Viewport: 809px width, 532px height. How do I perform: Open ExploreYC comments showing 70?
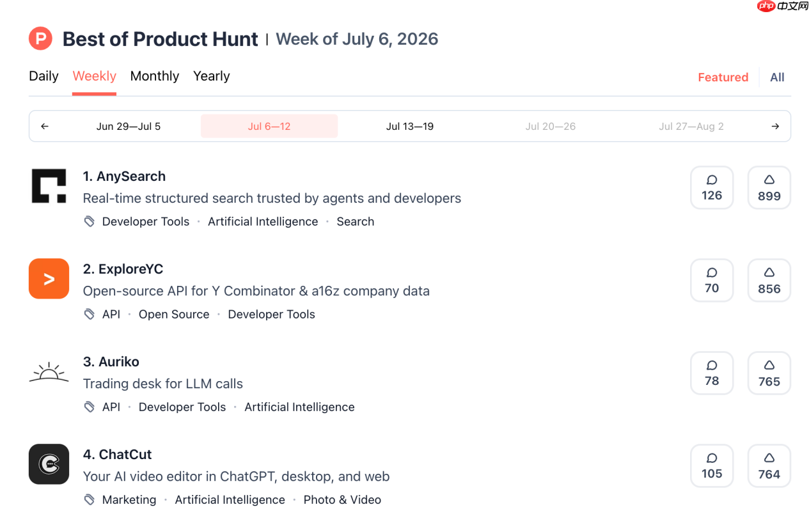pos(712,280)
